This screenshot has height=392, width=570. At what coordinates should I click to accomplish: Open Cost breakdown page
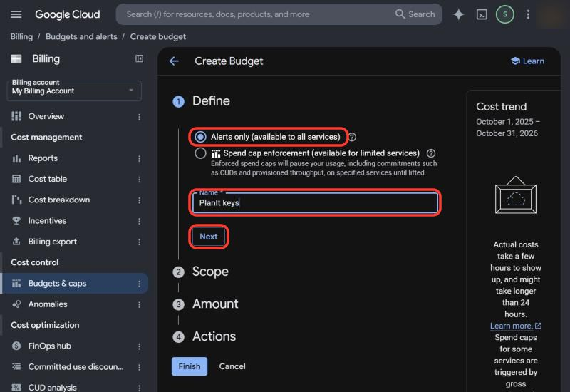tap(59, 200)
